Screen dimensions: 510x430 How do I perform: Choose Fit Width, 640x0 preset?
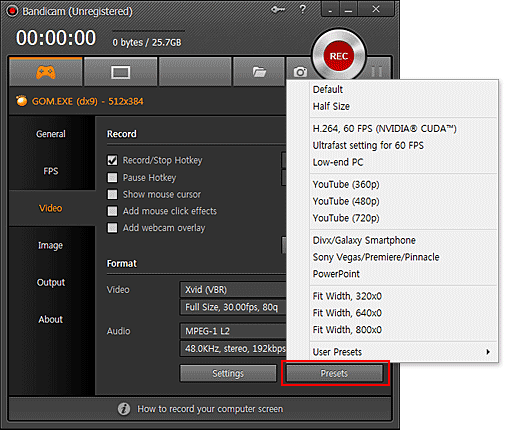click(x=404, y=313)
